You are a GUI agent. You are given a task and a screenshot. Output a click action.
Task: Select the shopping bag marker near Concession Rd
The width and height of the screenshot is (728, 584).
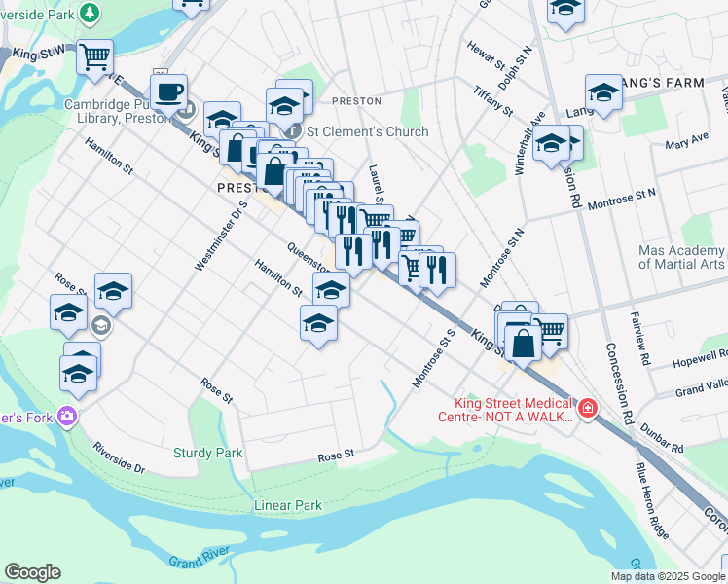coord(523,346)
